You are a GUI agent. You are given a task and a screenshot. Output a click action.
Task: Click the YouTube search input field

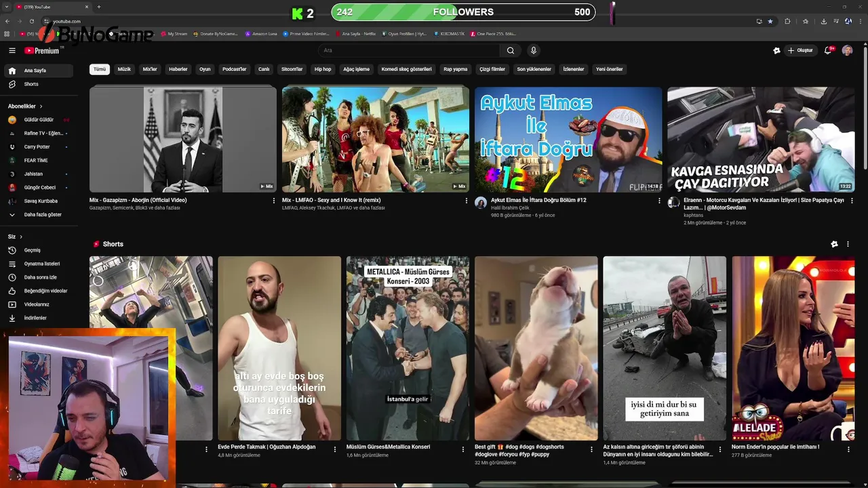point(409,50)
